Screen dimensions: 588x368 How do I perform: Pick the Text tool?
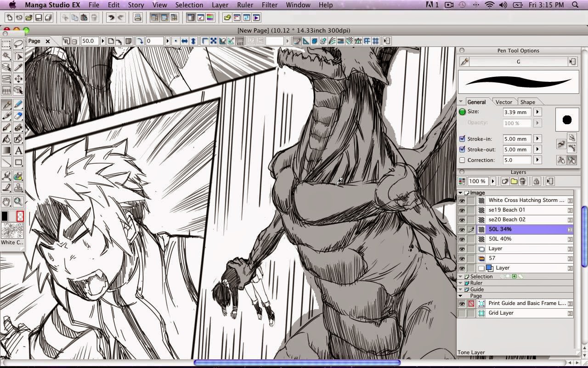coord(18,151)
